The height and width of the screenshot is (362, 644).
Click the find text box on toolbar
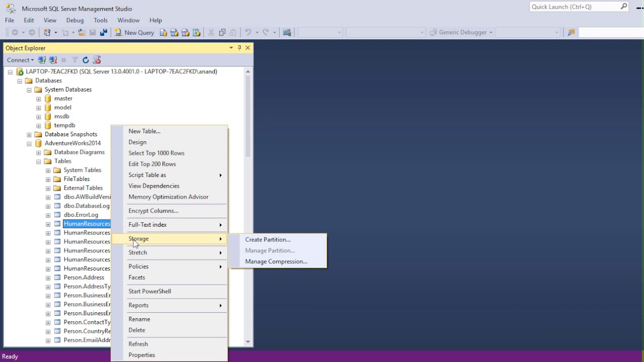click(611, 32)
